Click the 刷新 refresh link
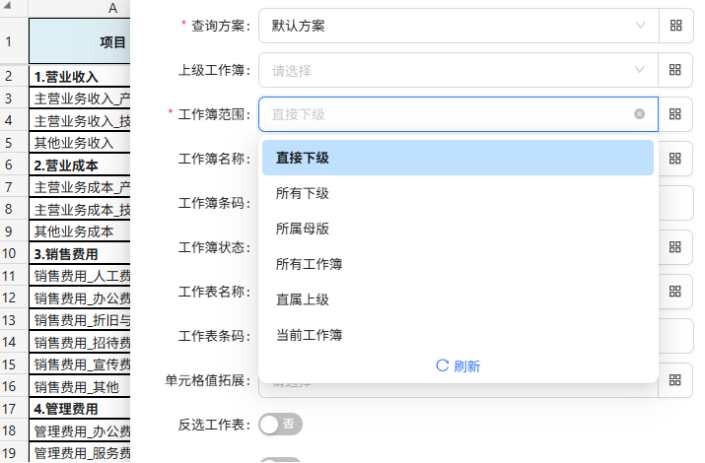This screenshot has width=705, height=463. 458,366
